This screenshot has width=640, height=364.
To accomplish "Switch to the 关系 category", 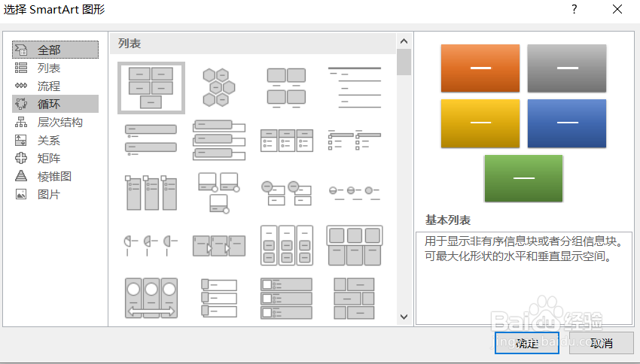I will click(56, 140).
